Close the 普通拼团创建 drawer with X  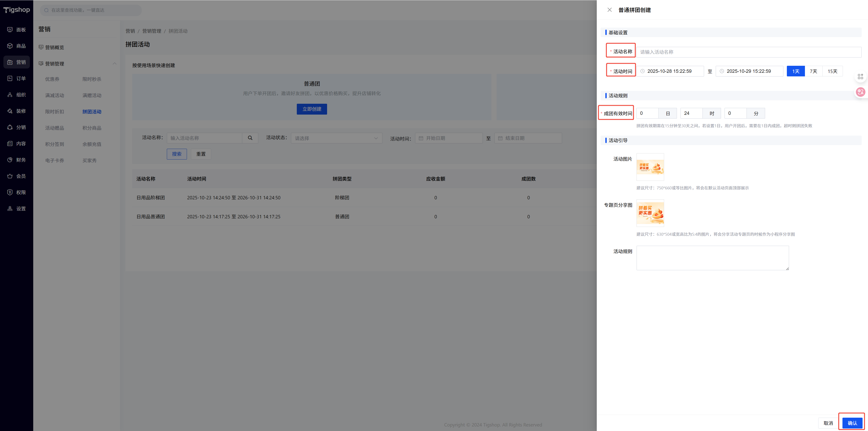[x=609, y=10]
